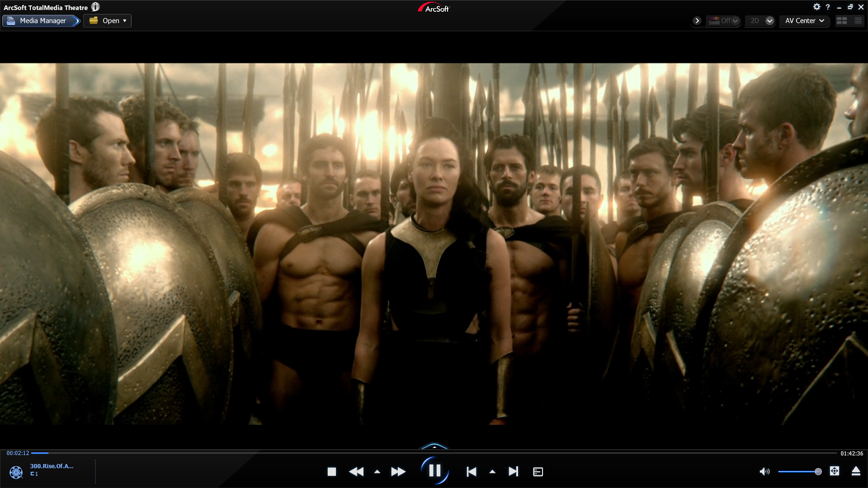Eject the disc with the eject icon
The height and width of the screenshot is (488, 868).
pos(856,471)
